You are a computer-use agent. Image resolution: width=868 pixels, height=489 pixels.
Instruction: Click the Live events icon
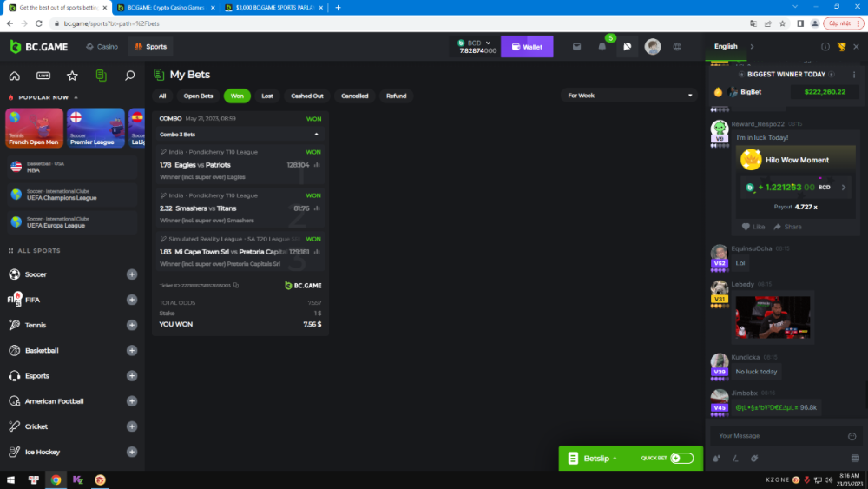[43, 76]
